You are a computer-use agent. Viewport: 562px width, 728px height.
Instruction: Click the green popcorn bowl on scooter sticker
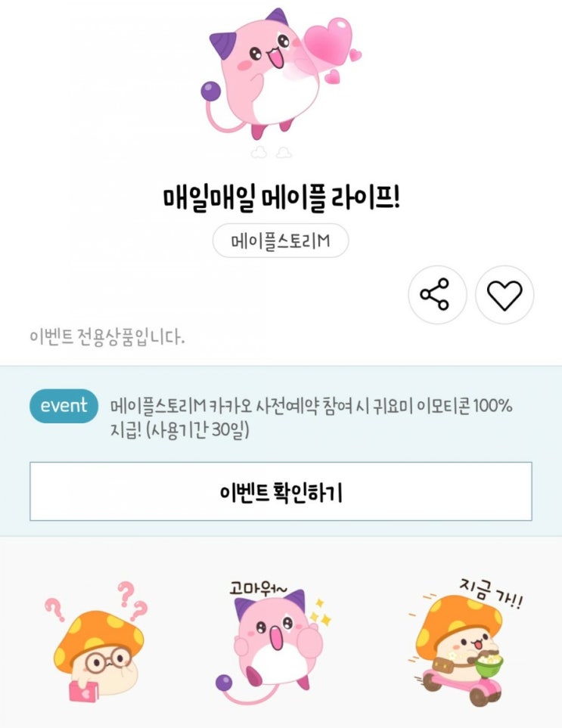point(489,665)
